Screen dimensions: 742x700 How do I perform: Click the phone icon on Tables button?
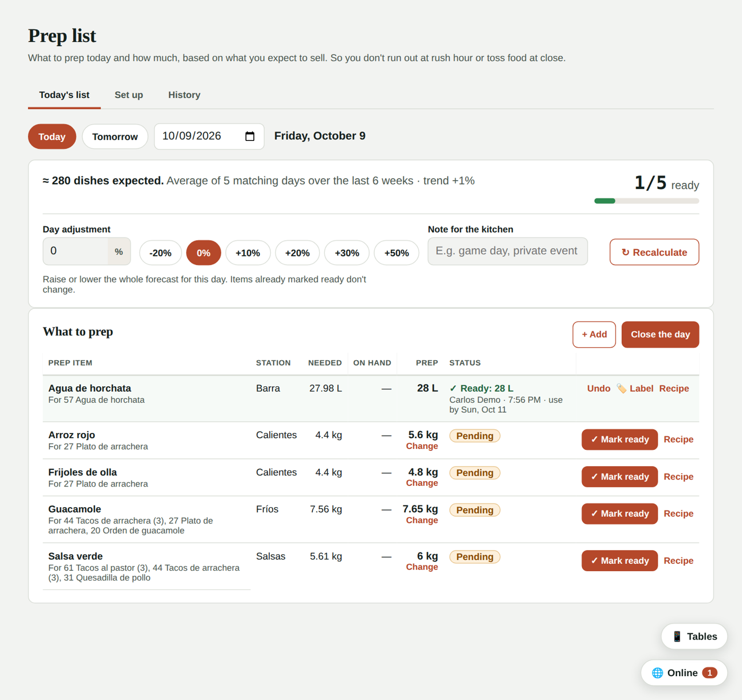(x=677, y=636)
